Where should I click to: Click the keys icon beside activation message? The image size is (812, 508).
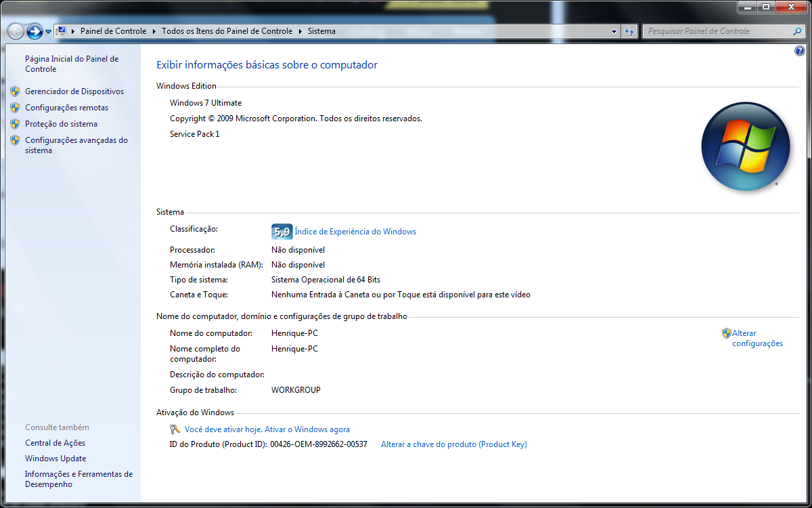point(175,429)
